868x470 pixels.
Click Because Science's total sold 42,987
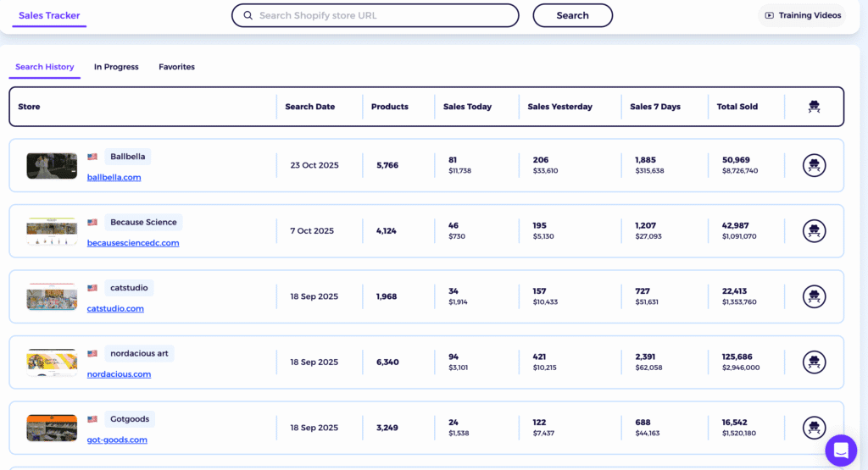[735, 225]
